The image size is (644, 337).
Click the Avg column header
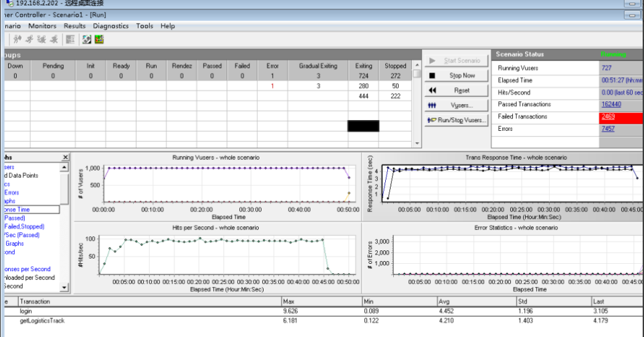[477, 301]
